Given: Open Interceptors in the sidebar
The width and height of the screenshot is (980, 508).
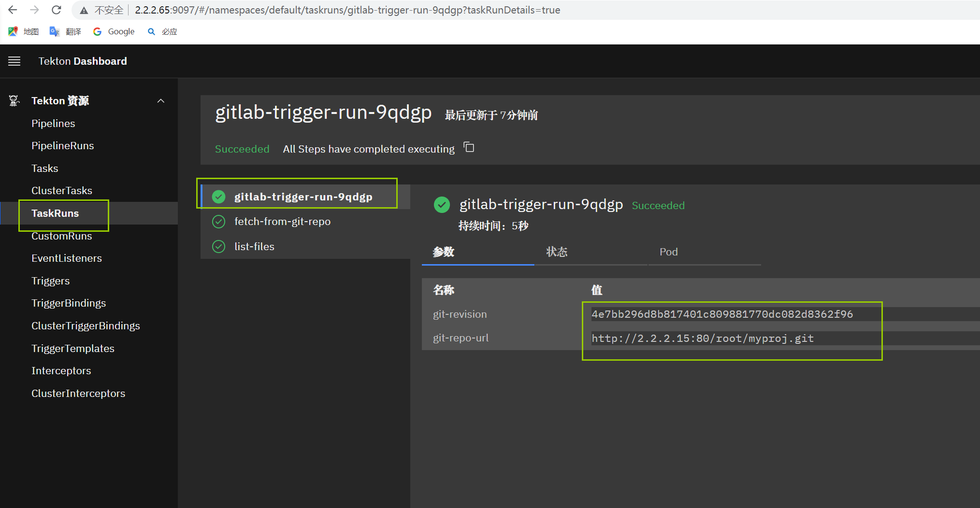Looking at the screenshot, I should coord(61,371).
